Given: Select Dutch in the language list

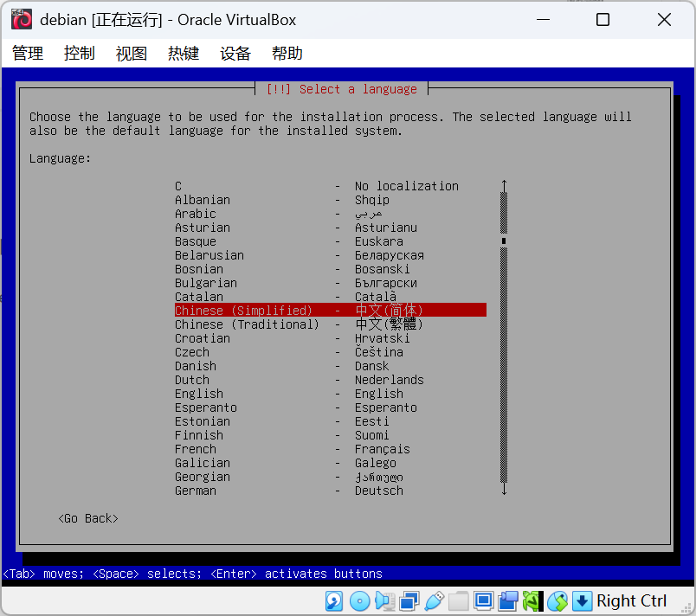Looking at the screenshot, I should tap(331, 380).
